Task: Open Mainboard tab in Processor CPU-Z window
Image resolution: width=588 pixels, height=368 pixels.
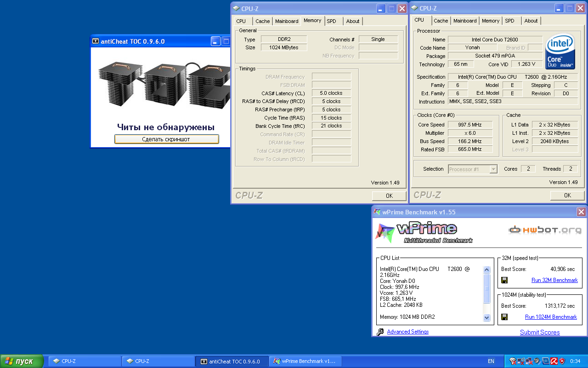Action: [465, 21]
